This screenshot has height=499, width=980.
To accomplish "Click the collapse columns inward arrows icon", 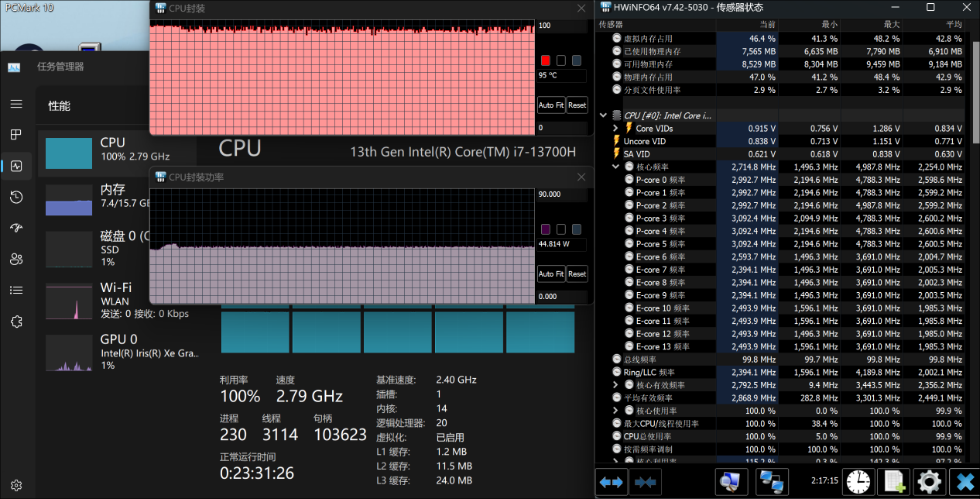I will coord(644,482).
